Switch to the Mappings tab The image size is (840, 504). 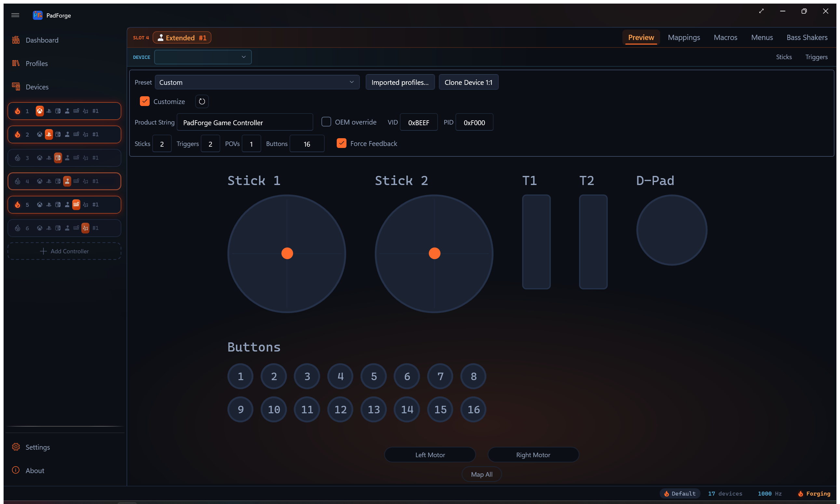[684, 37]
